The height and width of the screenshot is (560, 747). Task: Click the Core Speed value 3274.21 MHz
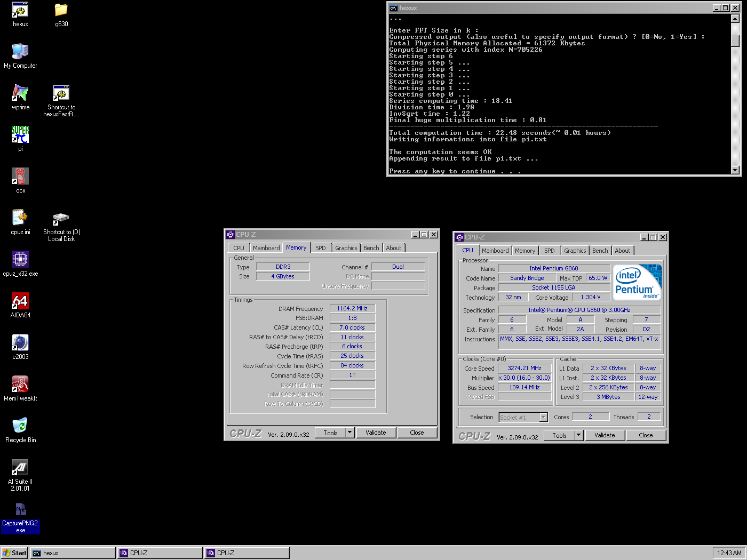coord(525,368)
